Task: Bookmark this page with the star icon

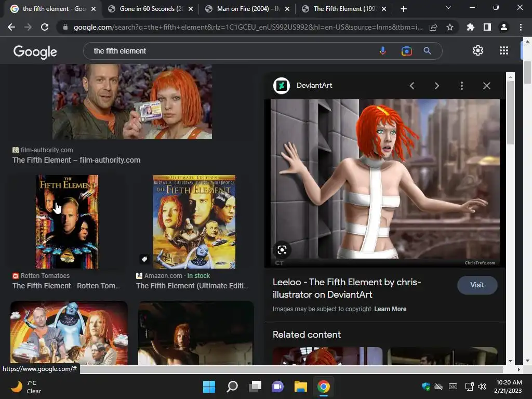Action: [450, 27]
